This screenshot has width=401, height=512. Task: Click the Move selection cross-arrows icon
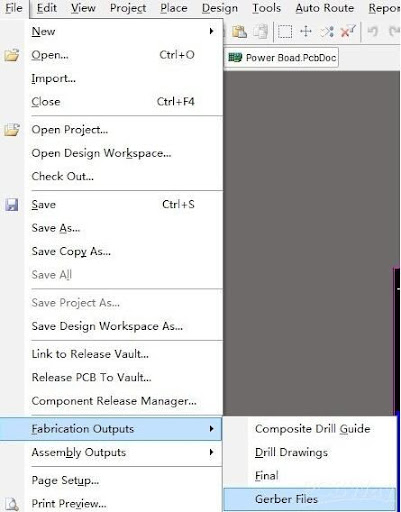click(x=306, y=32)
